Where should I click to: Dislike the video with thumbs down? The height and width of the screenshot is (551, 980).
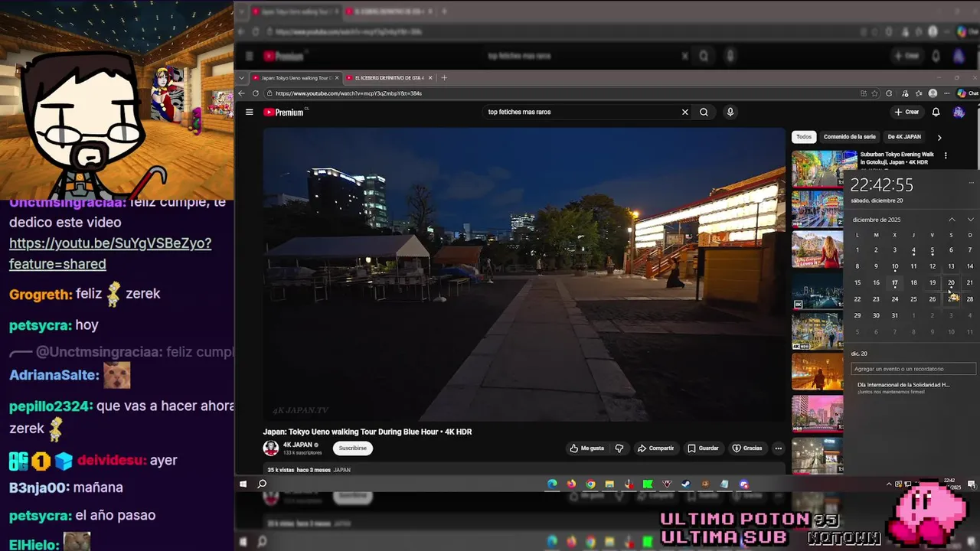tap(619, 448)
